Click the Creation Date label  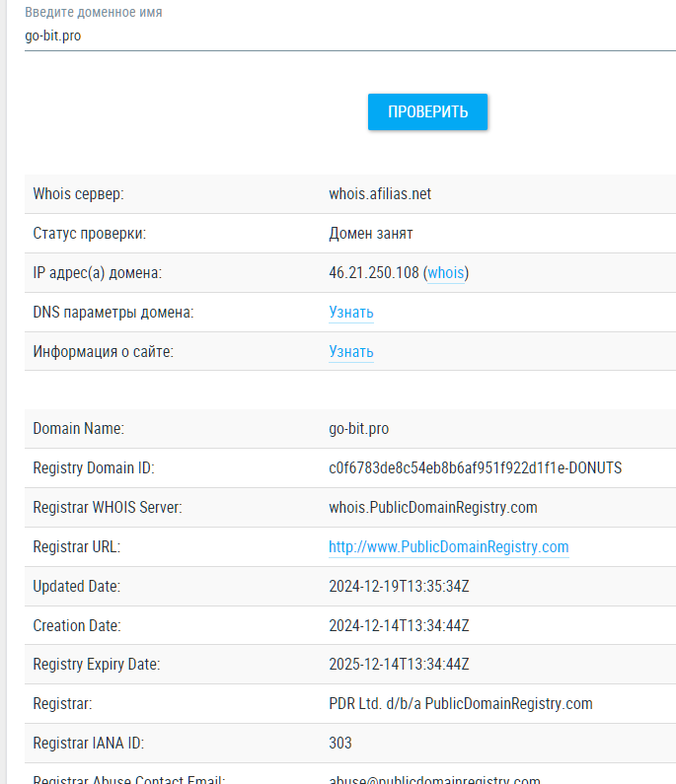77,626
